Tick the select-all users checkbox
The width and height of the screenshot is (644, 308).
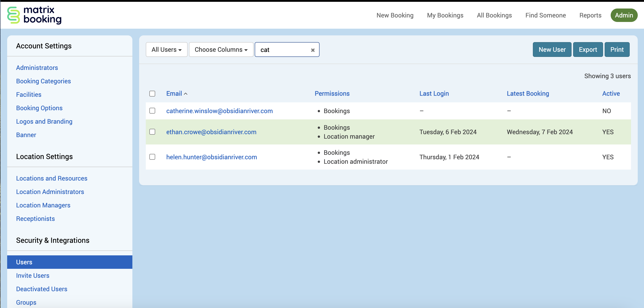click(152, 94)
